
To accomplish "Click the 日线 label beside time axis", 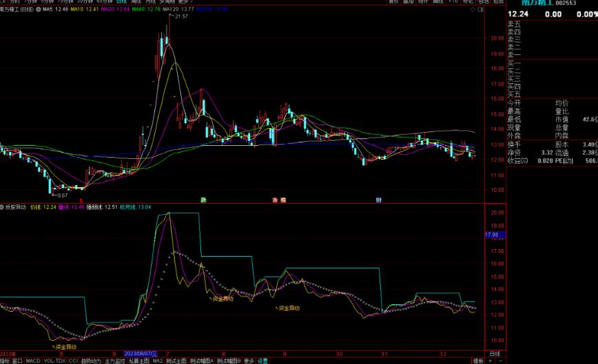I will (x=495, y=354).
